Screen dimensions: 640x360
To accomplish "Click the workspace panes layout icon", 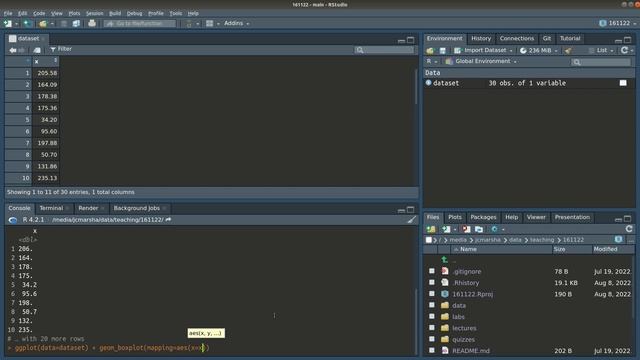I will 209,23.
